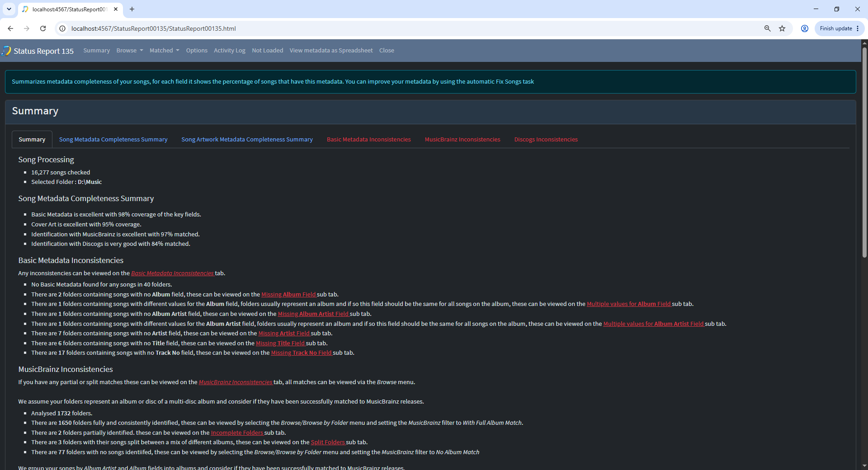Open a new browser tab
The height and width of the screenshot is (470, 868).
tap(132, 9)
